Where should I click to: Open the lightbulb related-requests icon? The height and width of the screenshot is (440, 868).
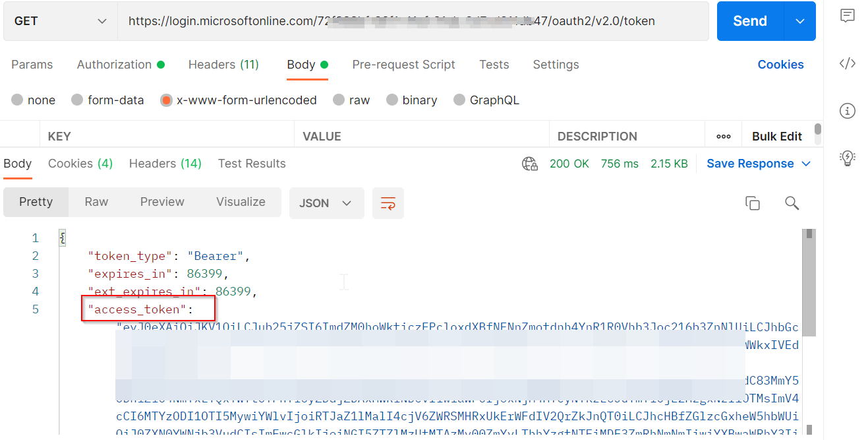click(x=848, y=158)
